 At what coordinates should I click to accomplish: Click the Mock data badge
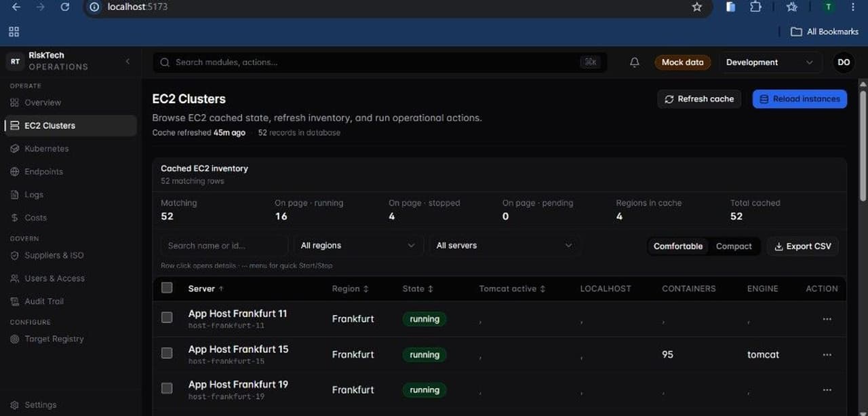682,62
